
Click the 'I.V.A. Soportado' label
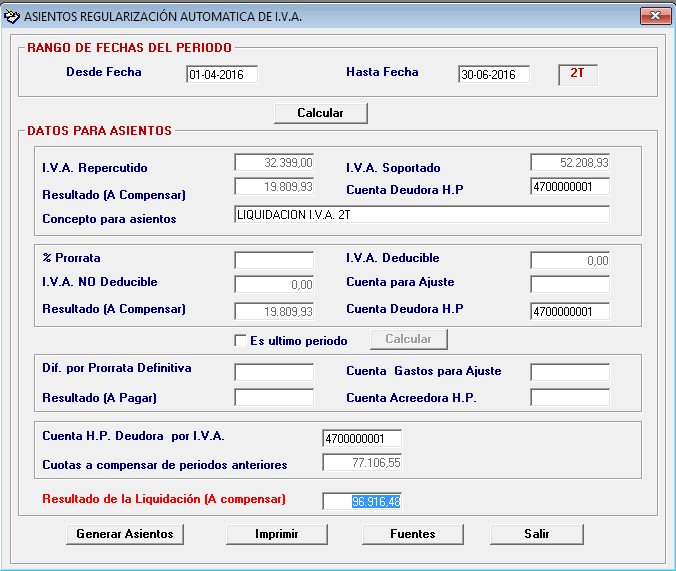tap(393, 168)
